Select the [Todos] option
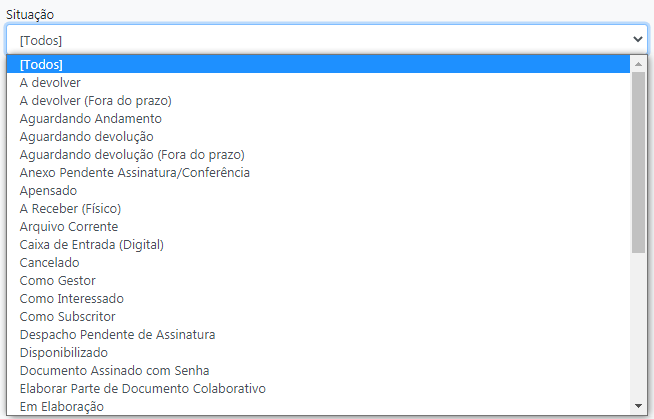This screenshot has height=419, width=654. click(41, 65)
